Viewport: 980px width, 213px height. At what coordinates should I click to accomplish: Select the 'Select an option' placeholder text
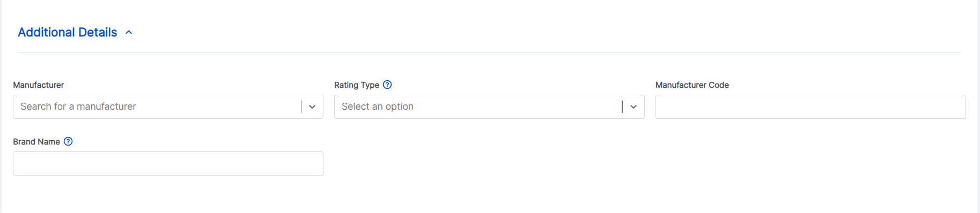tap(378, 107)
